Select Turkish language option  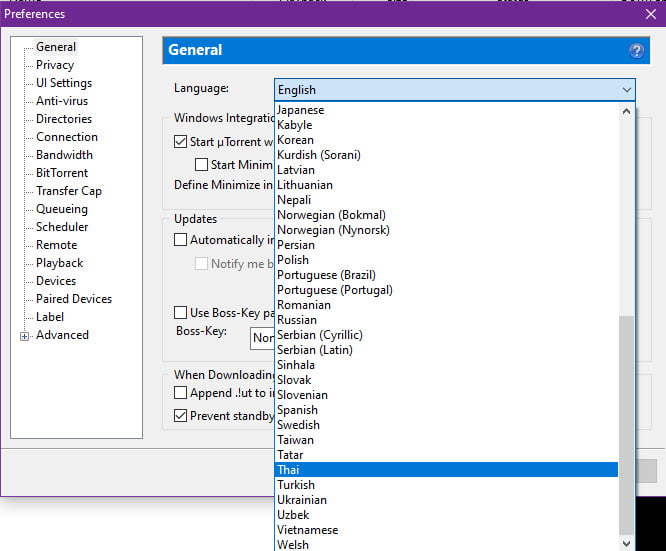(x=446, y=485)
